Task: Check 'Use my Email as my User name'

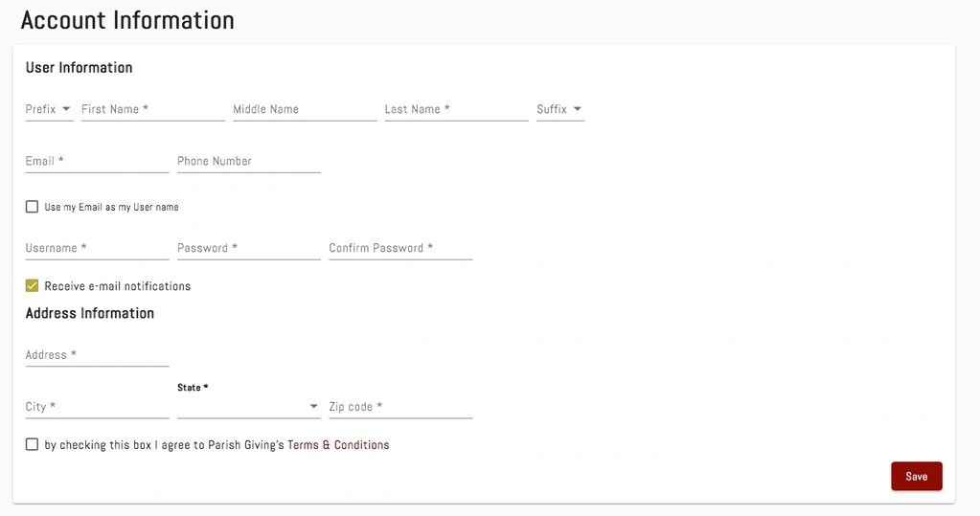Action: pos(33,207)
